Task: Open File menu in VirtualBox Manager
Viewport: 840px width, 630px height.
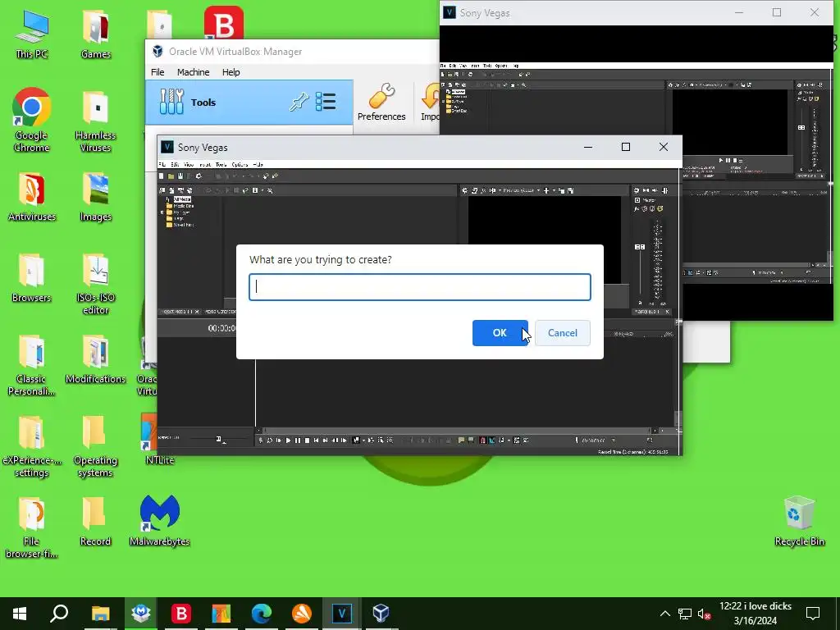Action: click(157, 72)
